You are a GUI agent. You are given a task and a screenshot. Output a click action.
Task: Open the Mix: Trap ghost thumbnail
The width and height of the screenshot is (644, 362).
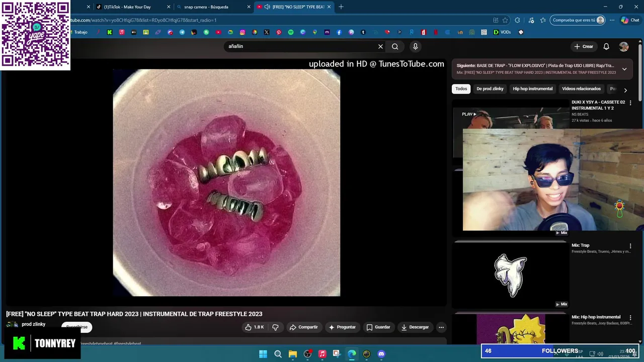pyautogui.click(x=511, y=275)
